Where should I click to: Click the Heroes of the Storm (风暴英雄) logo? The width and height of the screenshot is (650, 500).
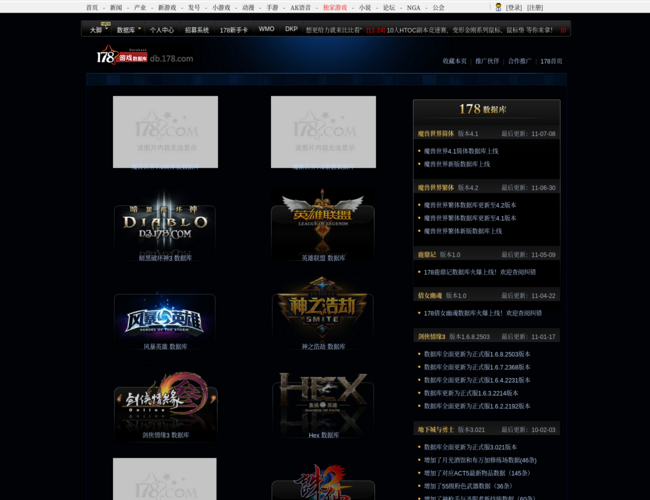pos(165,318)
